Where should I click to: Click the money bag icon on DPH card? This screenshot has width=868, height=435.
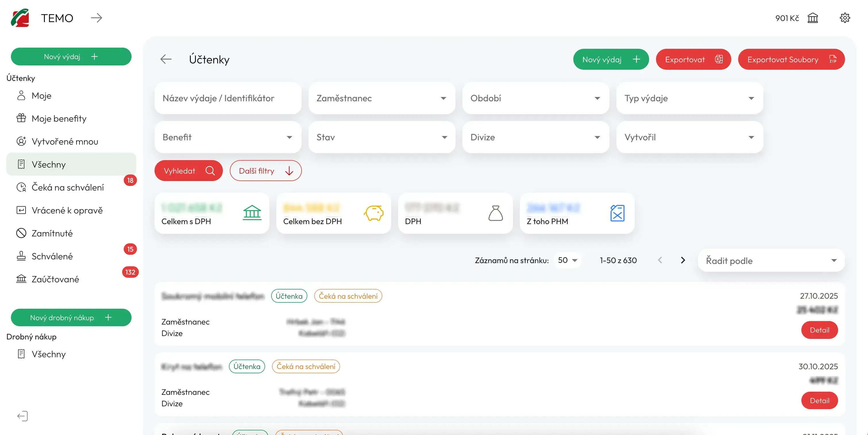tap(495, 213)
